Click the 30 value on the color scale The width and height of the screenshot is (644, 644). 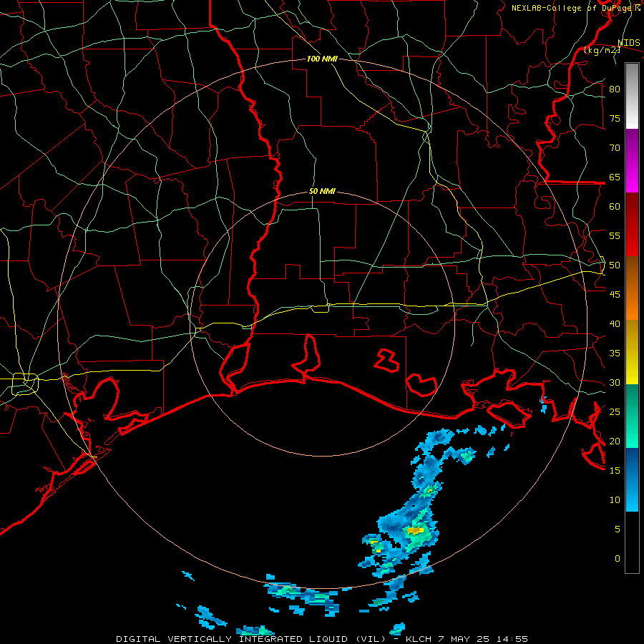click(x=615, y=383)
